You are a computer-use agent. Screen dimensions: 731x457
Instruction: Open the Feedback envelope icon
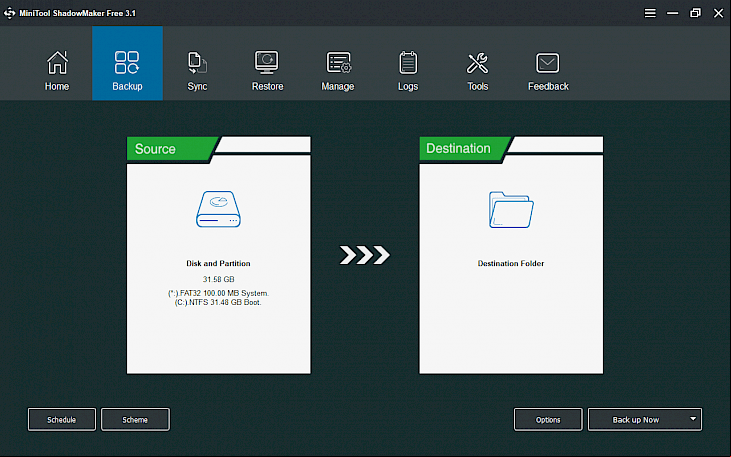coord(548,63)
